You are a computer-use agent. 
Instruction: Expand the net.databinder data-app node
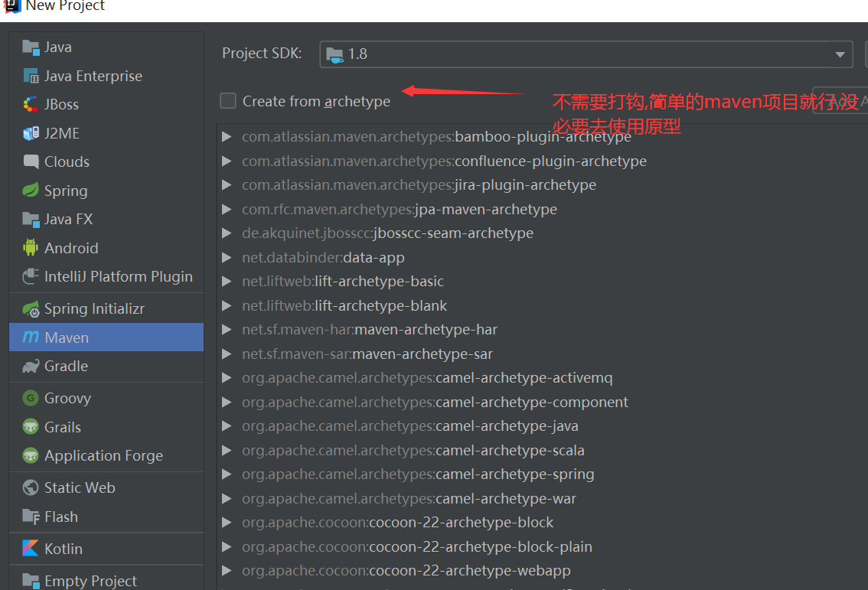click(227, 257)
